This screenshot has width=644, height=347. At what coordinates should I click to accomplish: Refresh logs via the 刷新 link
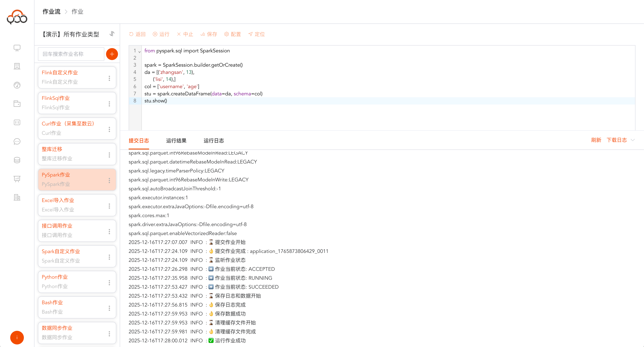(597, 140)
